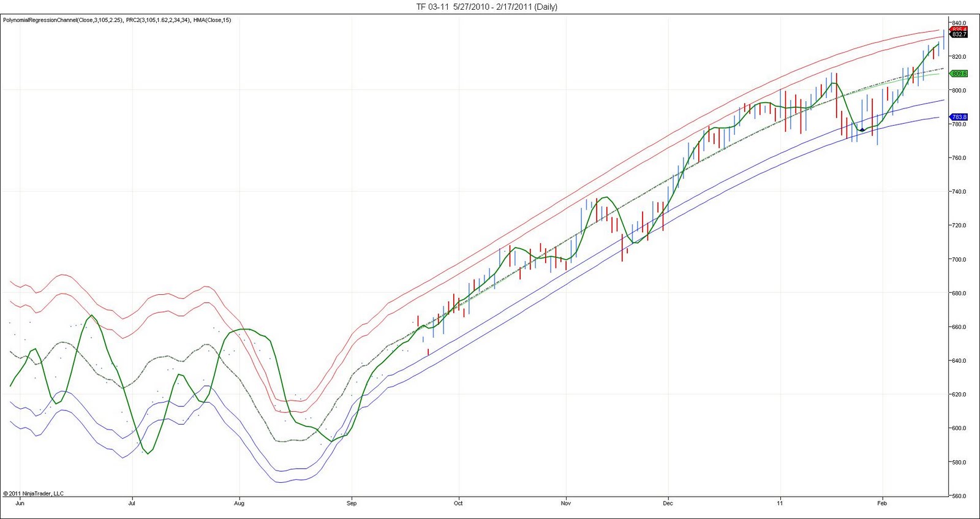Click the black 832.7 last price marker

tap(959, 35)
